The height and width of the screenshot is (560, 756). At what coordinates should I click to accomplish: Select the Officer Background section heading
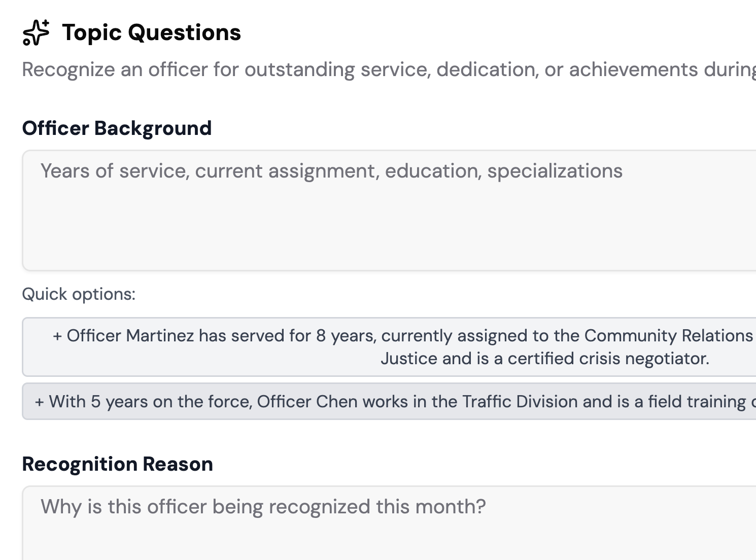pyautogui.click(x=117, y=128)
